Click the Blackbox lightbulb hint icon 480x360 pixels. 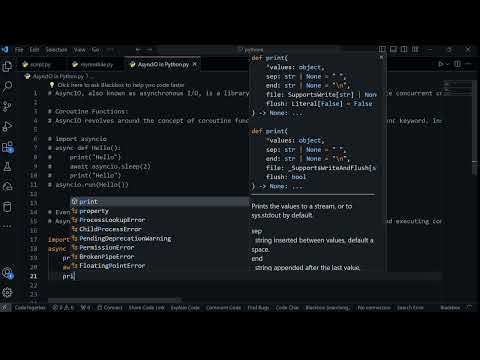point(52,85)
